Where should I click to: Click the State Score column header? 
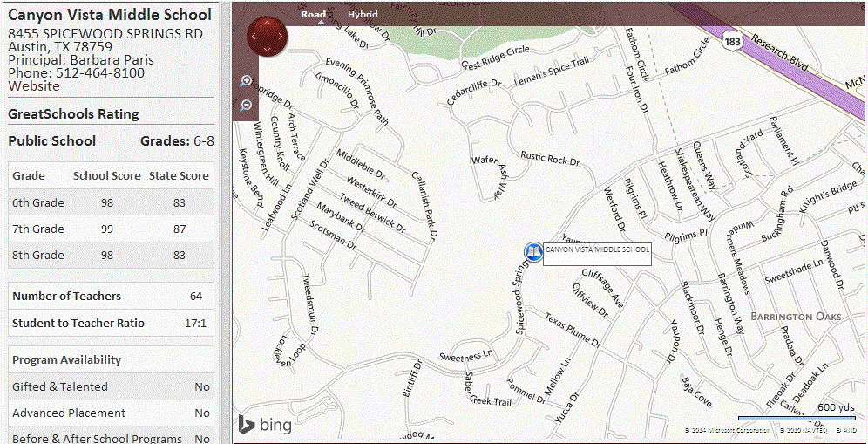(179, 175)
